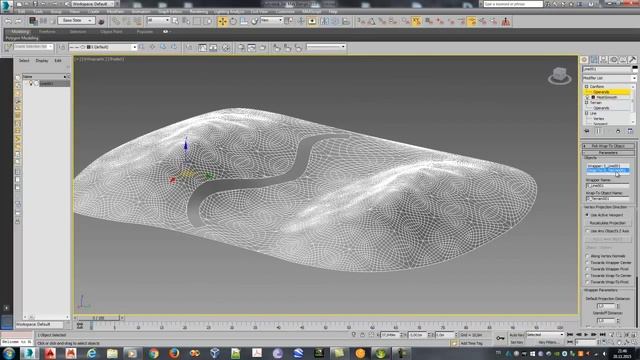
Task: Open the Workspace Default dropdown
Action: tap(93, 4)
